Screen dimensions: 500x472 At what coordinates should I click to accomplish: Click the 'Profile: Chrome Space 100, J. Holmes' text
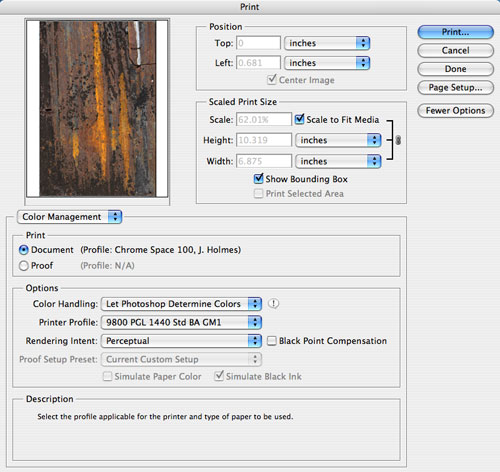[x=161, y=250]
